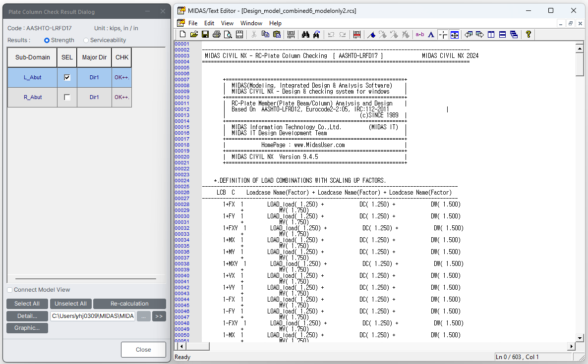Close the Plate Column Check Result dialog
Image resolution: width=588 pixels, height=364 pixels.
pos(143,350)
